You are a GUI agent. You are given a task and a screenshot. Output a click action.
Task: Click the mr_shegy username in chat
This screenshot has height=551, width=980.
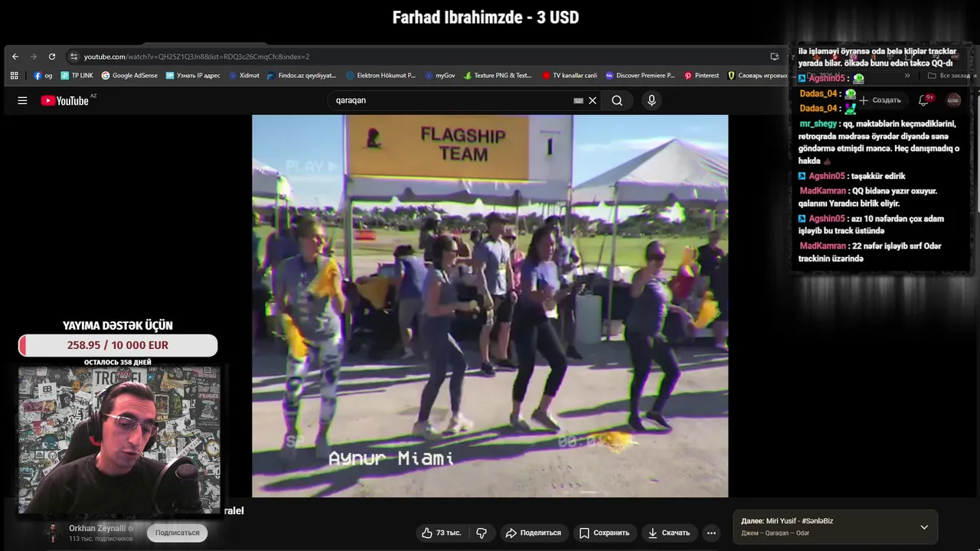click(x=818, y=124)
